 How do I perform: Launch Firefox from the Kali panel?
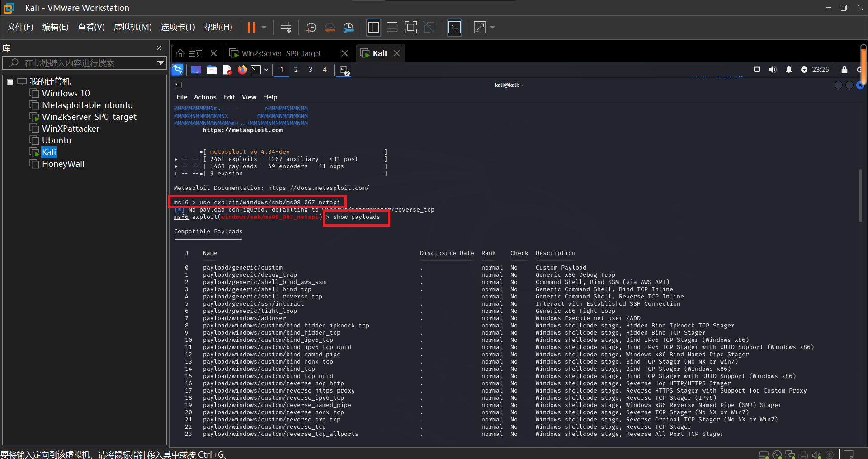(x=242, y=70)
